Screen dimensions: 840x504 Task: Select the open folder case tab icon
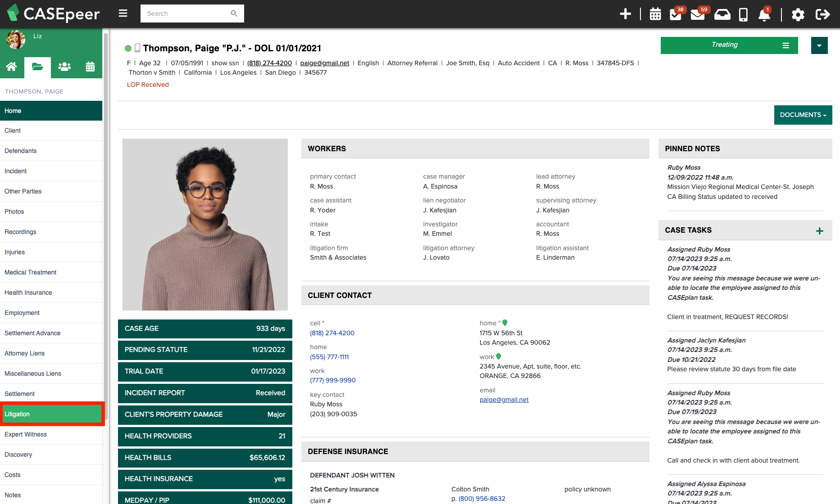tap(37, 67)
